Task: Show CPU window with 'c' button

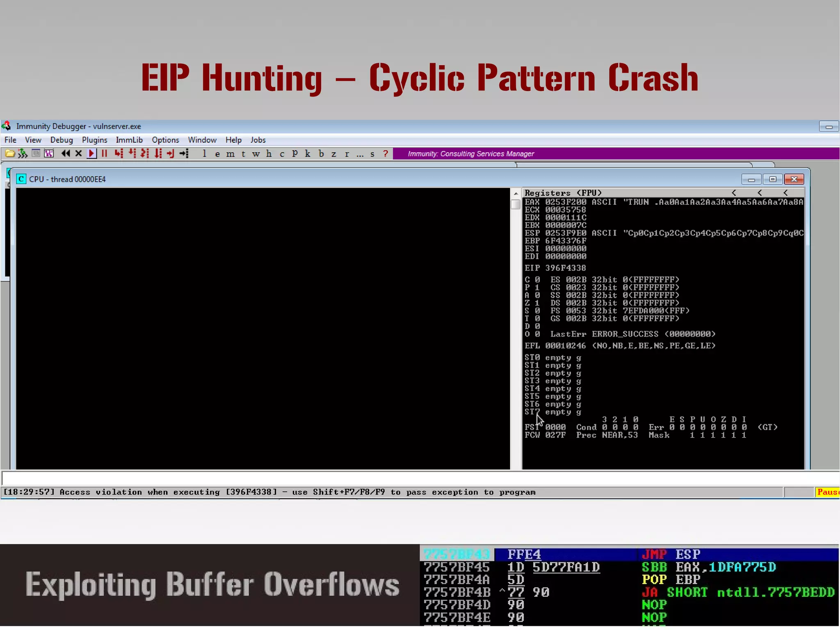Action: (282, 154)
